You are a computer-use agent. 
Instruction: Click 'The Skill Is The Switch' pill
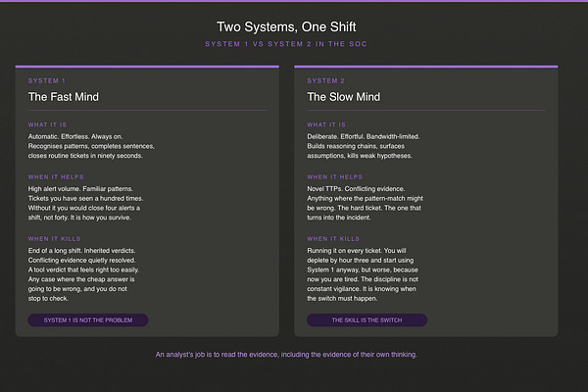pyautogui.click(x=367, y=320)
